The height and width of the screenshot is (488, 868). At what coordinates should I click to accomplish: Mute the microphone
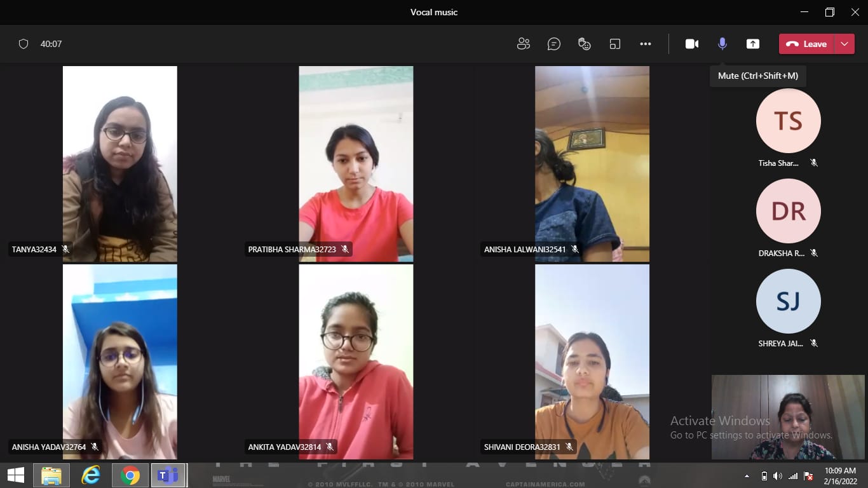(722, 44)
